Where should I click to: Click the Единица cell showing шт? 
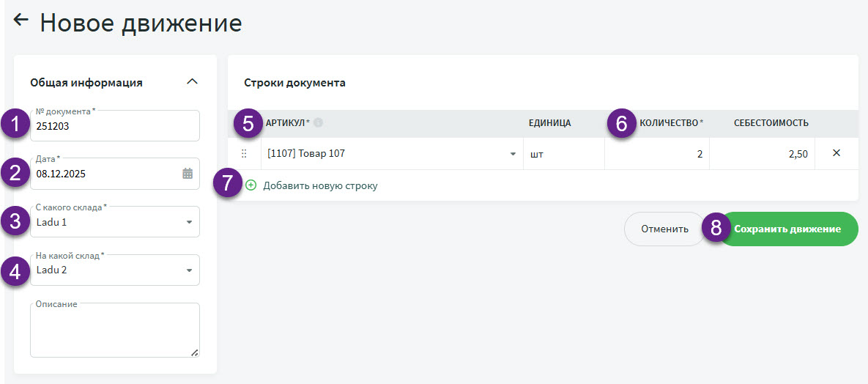coord(563,154)
